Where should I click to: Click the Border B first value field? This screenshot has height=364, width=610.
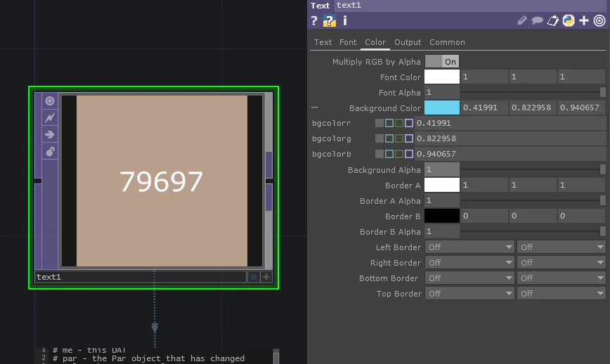pos(484,216)
